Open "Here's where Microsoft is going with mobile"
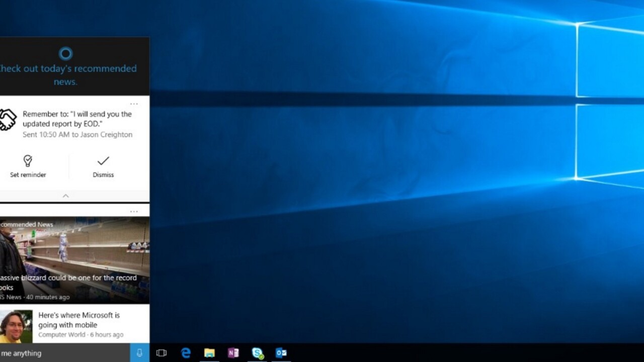The width and height of the screenshot is (644, 362). coord(79,320)
